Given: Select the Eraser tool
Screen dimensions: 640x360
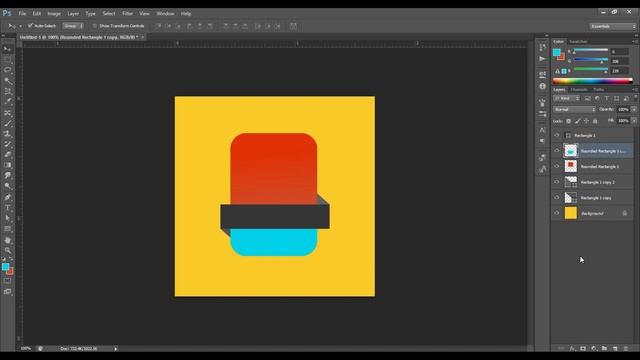Looking at the screenshot, I should pyautogui.click(x=7, y=155).
